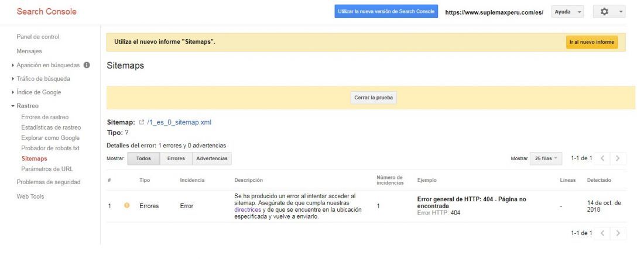Open 'Explorar como Google'
The image size is (644, 259).
[50, 138]
